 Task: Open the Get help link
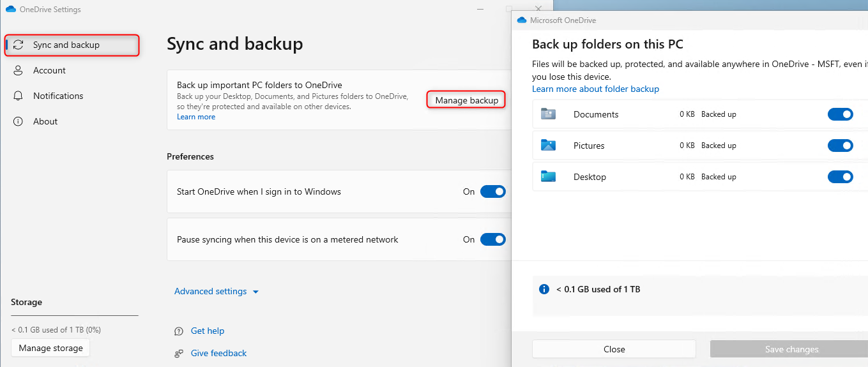[208, 331]
